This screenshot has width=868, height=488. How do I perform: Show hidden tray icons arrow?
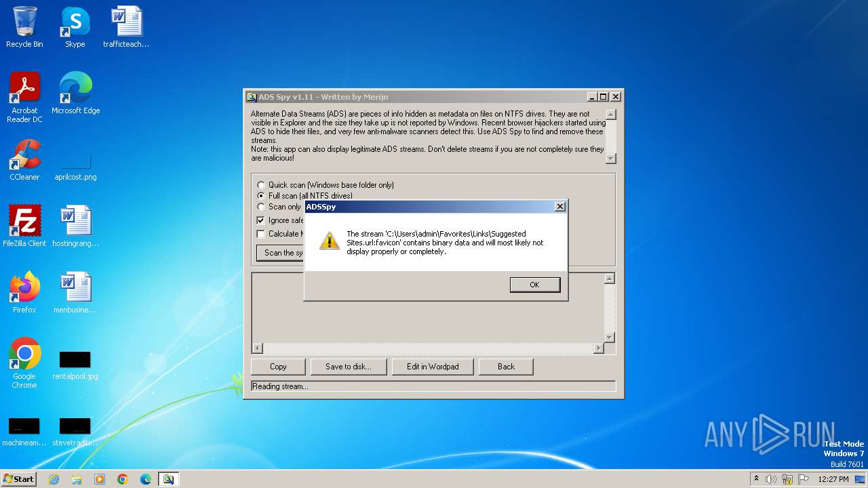[x=756, y=479]
